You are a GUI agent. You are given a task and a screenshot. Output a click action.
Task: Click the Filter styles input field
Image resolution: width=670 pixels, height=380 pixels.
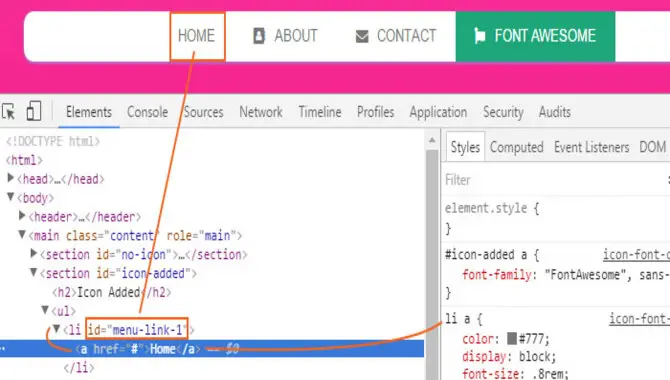point(554,180)
